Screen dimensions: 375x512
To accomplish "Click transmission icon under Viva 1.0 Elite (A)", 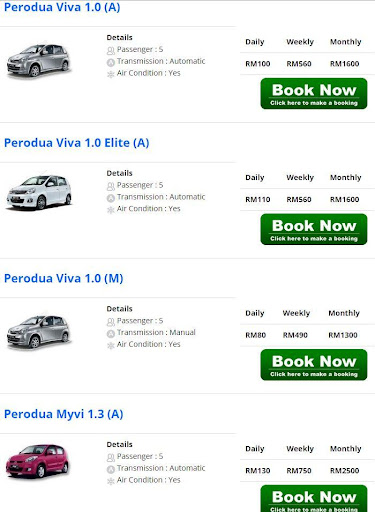I will pos(111,198).
